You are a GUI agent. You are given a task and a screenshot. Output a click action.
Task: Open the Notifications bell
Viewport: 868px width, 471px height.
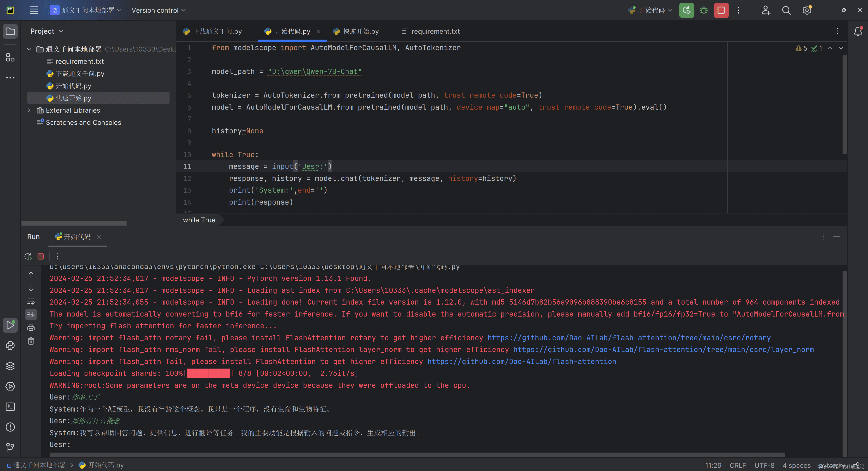(x=858, y=31)
